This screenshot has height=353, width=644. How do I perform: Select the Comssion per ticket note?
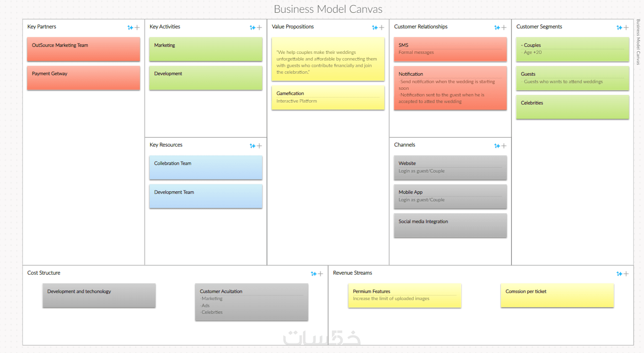pos(557,295)
